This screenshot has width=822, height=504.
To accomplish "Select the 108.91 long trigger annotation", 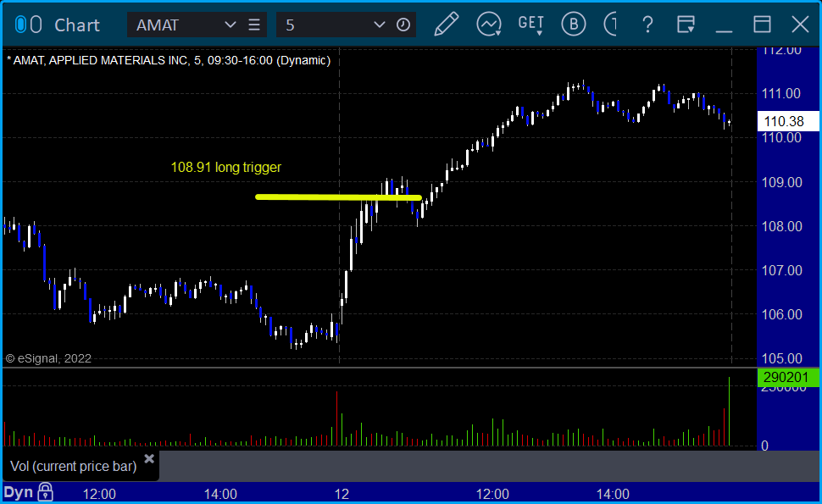I will tap(226, 167).
